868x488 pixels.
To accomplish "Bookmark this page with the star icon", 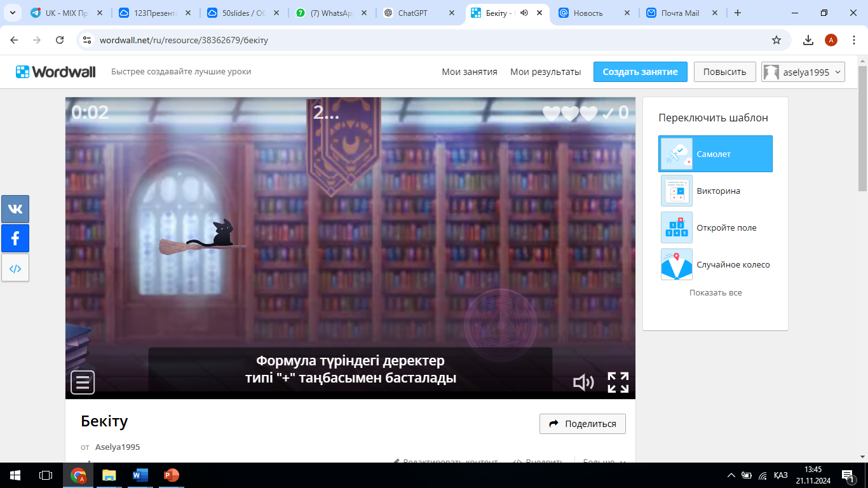I will tap(776, 40).
